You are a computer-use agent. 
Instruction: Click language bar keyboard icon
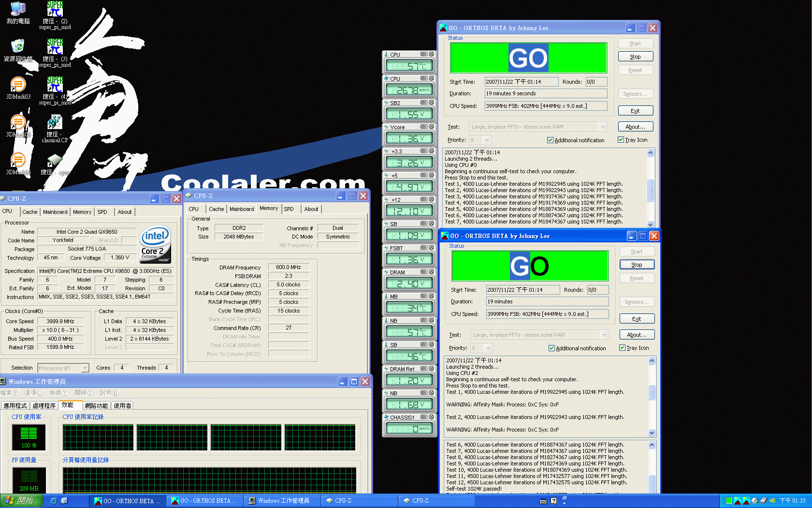pos(543,501)
